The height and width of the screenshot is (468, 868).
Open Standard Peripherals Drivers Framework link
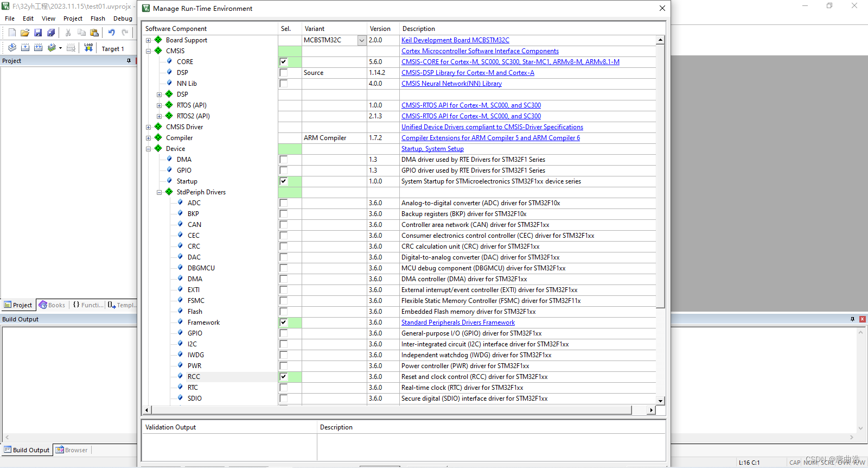[458, 322]
